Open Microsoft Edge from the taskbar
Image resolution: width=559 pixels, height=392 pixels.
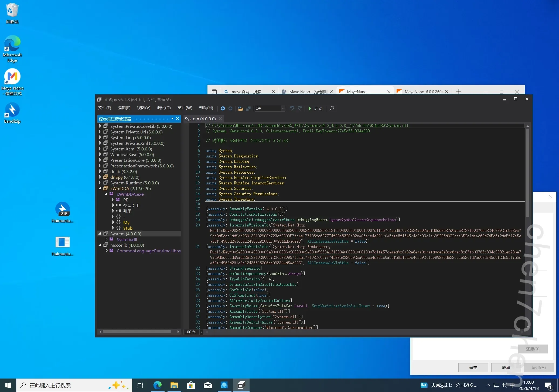[158, 385]
